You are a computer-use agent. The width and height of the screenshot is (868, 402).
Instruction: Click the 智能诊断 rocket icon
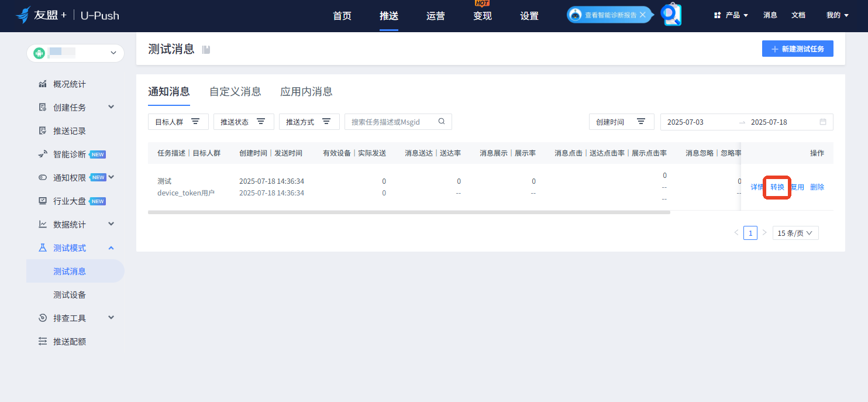pyautogui.click(x=43, y=154)
